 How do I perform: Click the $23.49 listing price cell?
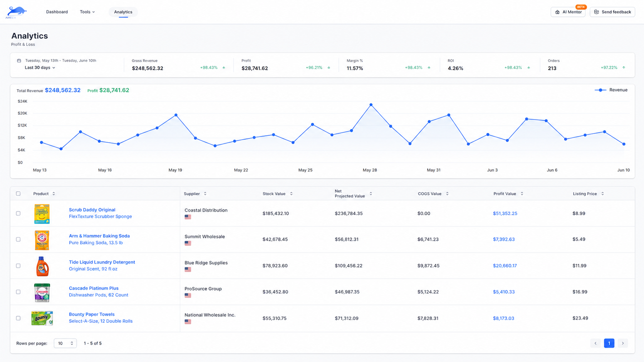click(x=580, y=318)
